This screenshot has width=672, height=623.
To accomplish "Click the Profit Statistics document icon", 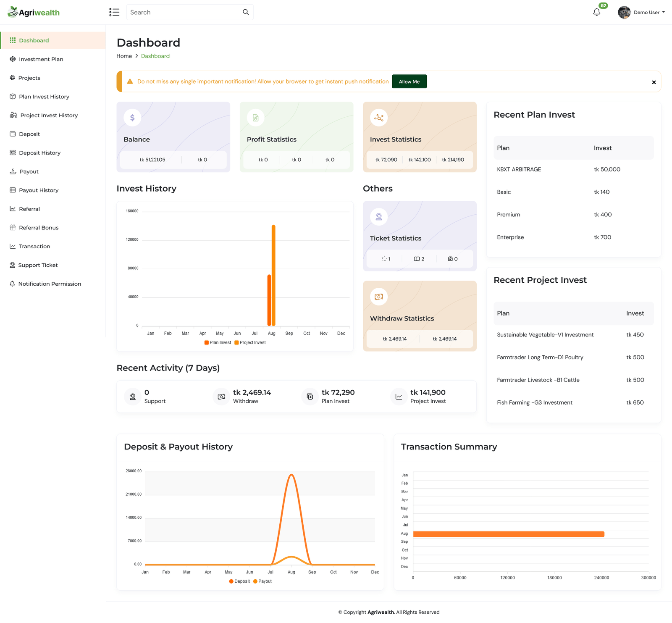I will click(x=255, y=118).
